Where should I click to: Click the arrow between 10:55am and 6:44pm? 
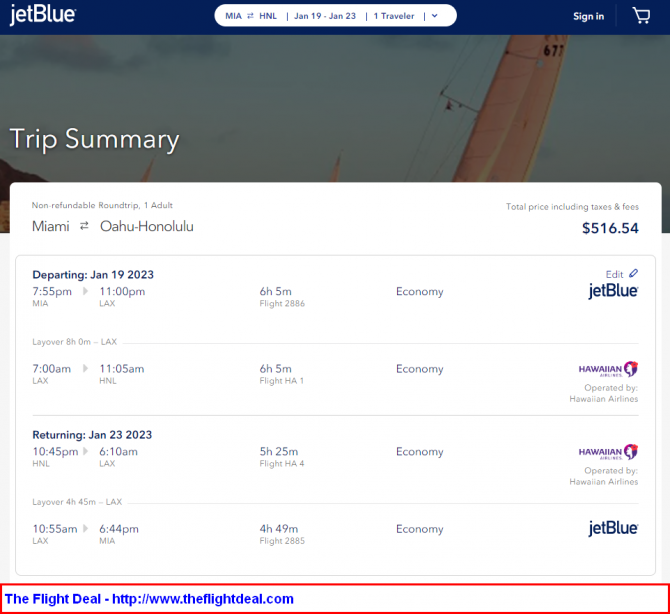[x=85, y=529]
